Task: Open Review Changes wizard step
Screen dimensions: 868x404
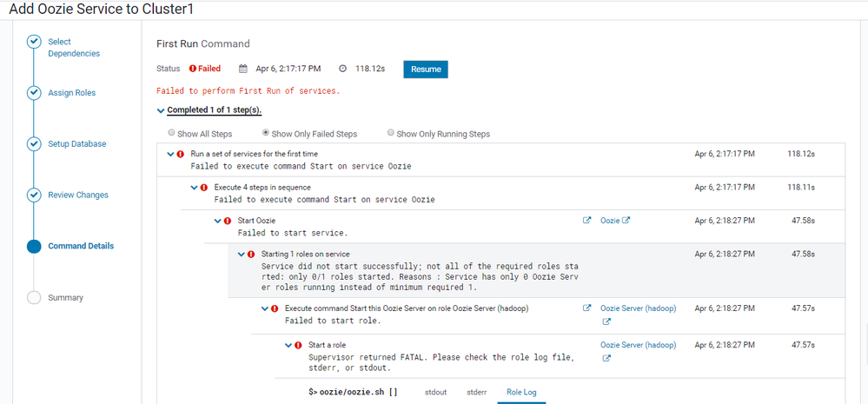Action: (78, 195)
